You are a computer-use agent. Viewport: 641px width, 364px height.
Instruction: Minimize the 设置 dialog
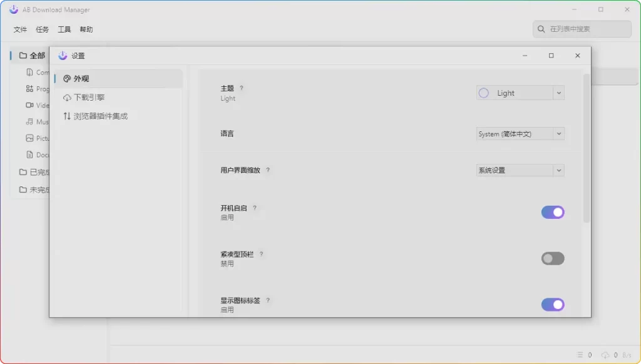click(525, 56)
